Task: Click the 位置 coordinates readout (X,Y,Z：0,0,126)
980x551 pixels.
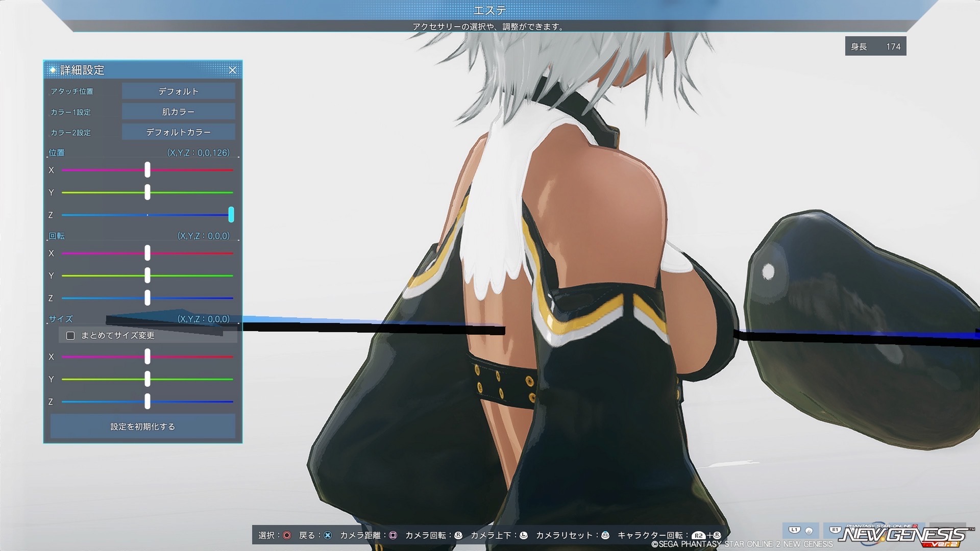Action: coord(199,153)
